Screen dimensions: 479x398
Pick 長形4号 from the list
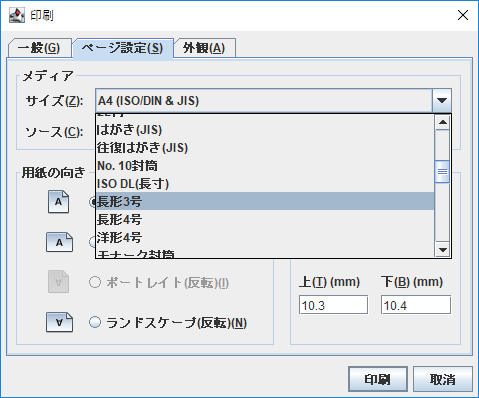[x=265, y=219]
